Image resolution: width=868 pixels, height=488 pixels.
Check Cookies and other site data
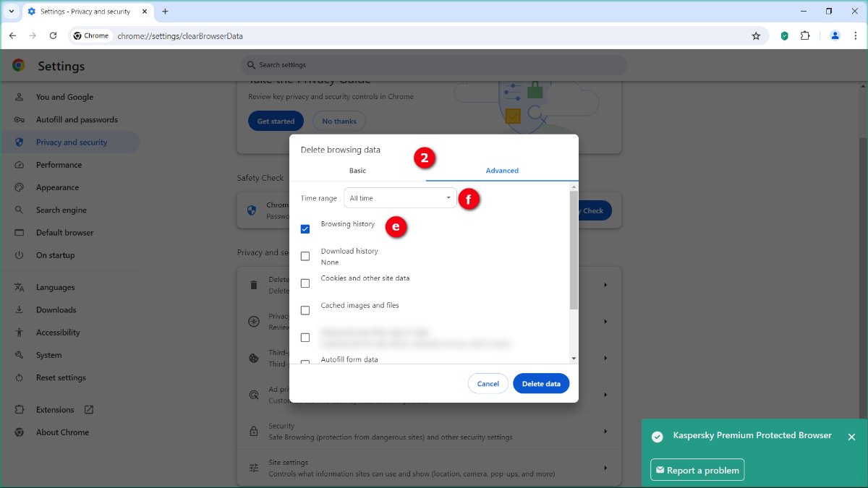click(305, 283)
